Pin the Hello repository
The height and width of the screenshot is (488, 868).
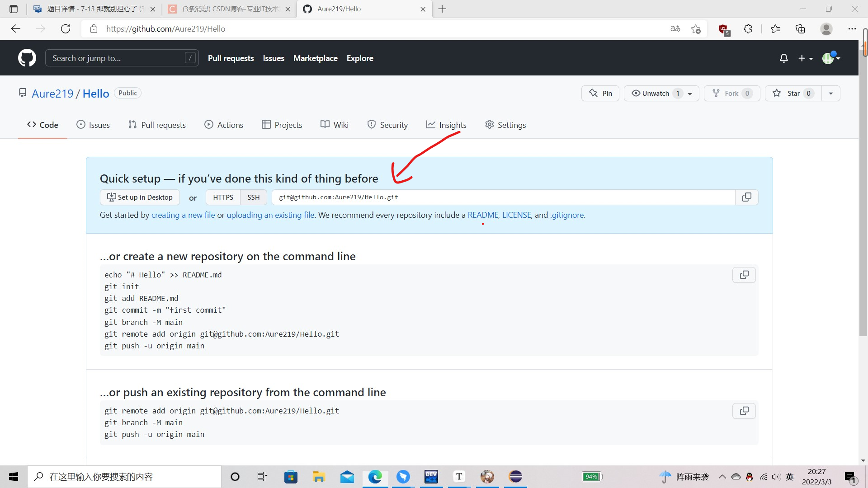(600, 93)
